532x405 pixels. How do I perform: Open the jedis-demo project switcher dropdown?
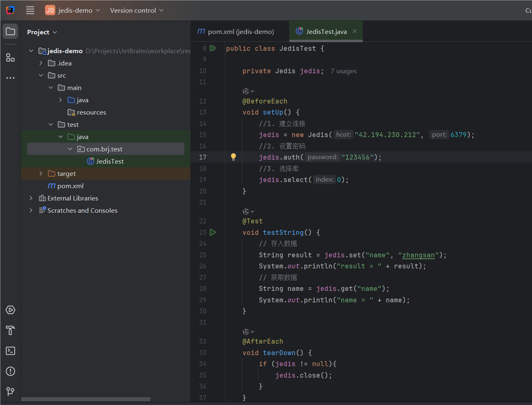click(72, 10)
